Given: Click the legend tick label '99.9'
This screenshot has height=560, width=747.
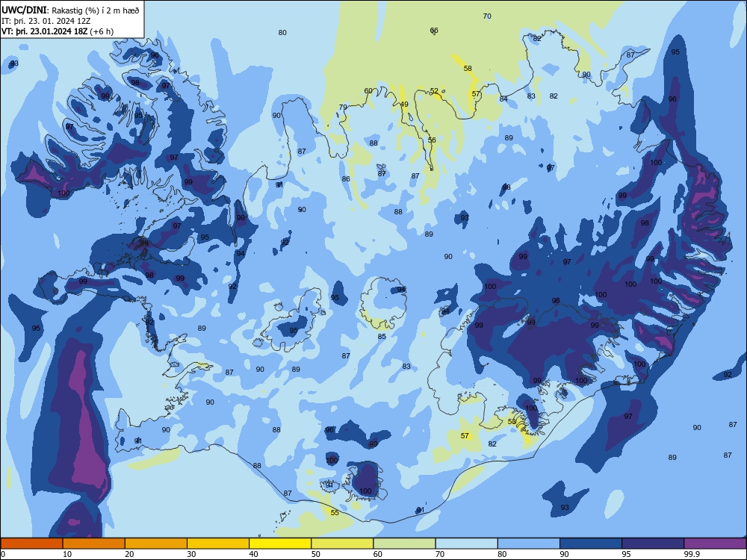Looking at the screenshot, I should 692,554.
